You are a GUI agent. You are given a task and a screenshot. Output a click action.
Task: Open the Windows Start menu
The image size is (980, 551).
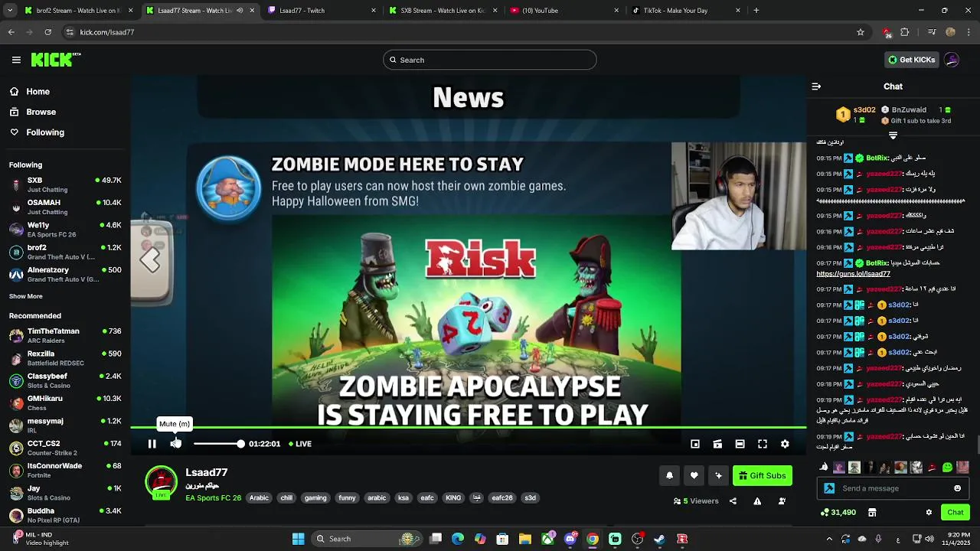[x=299, y=539]
